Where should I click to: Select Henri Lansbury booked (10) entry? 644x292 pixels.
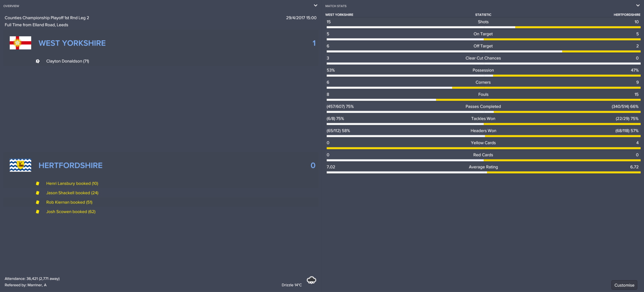click(x=72, y=184)
